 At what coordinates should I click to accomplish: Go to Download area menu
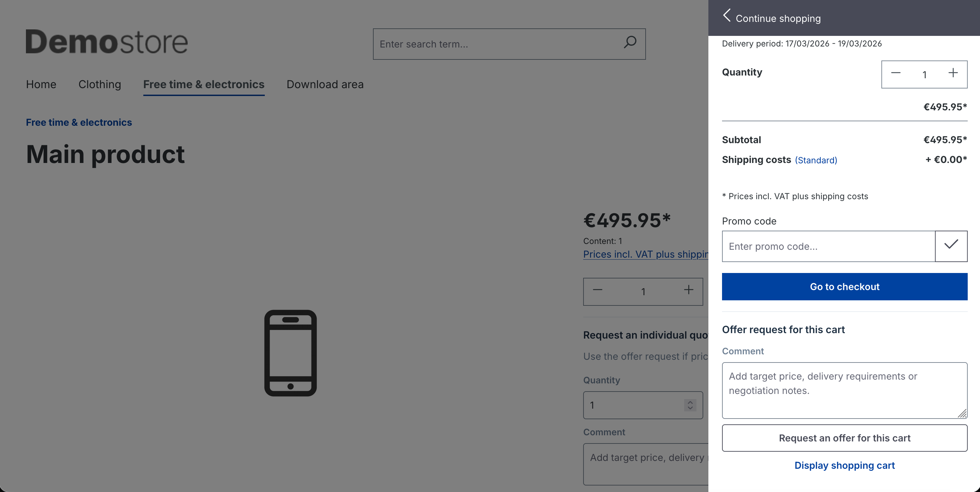tap(325, 84)
